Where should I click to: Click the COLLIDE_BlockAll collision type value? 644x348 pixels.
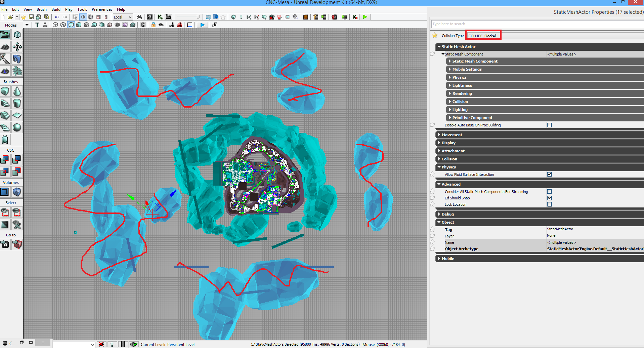(483, 36)
